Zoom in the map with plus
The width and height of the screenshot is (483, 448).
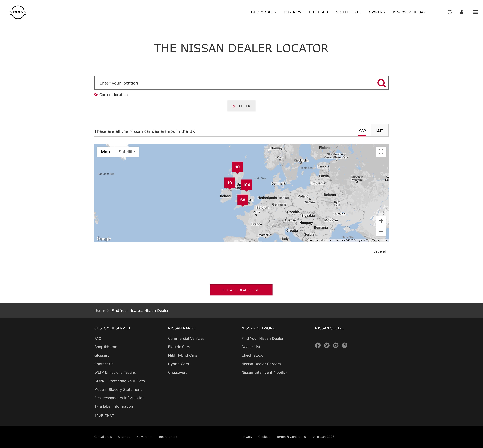pyautogui.click(x=381, y=221)
